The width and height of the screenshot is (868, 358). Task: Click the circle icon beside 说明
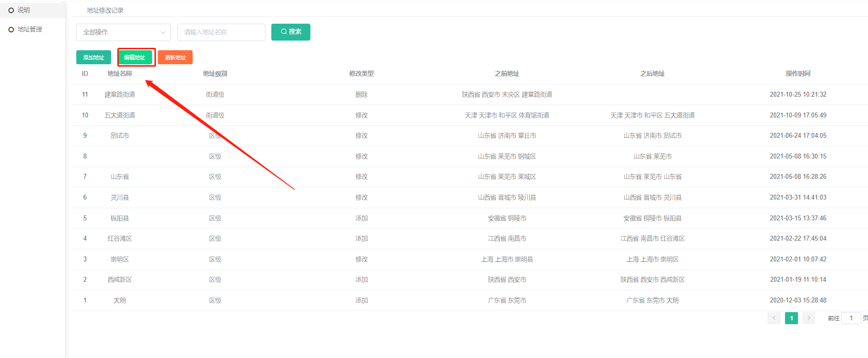(11, 10)
